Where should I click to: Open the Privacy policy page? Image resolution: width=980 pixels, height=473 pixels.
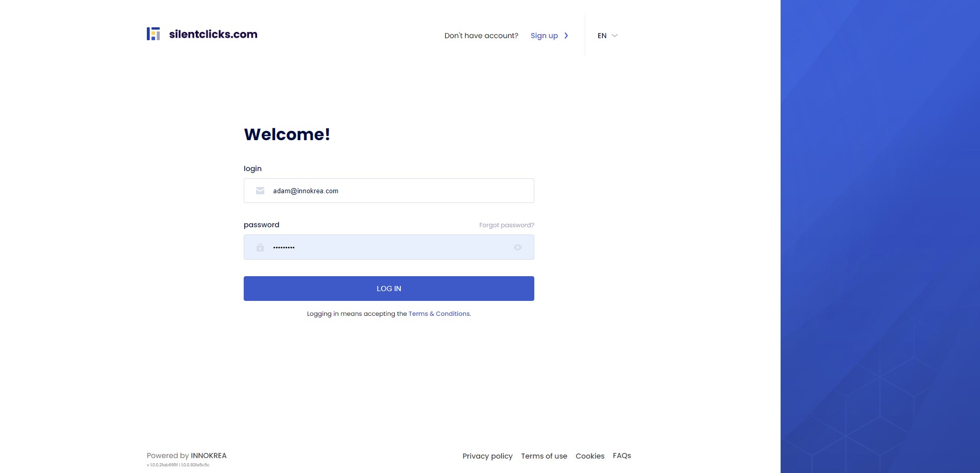click(487, 456)
